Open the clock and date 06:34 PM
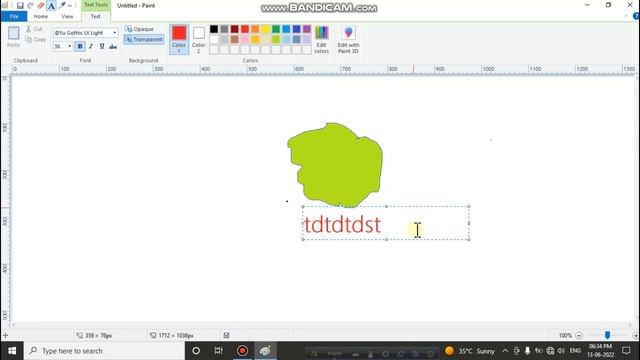 (x=600, y=351)
